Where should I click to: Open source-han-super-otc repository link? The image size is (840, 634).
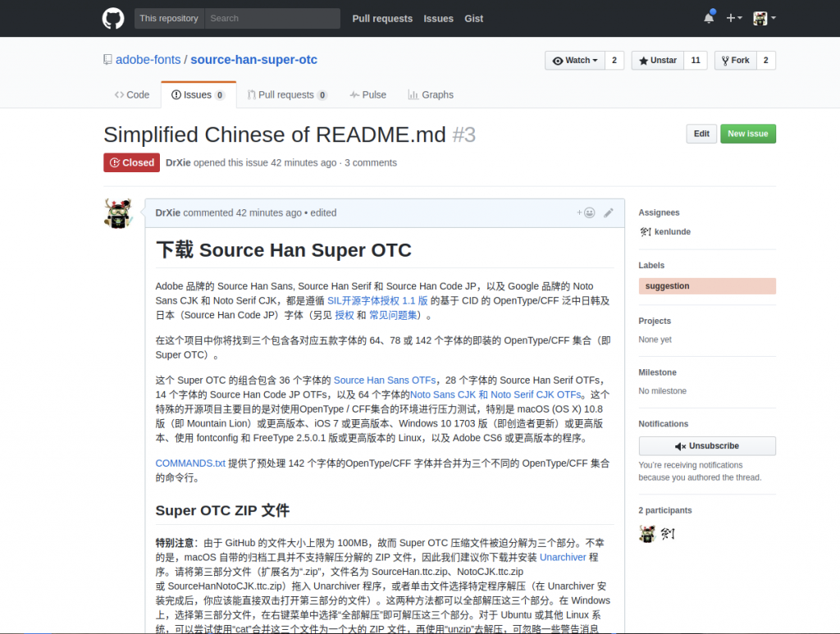pos(254,59)
